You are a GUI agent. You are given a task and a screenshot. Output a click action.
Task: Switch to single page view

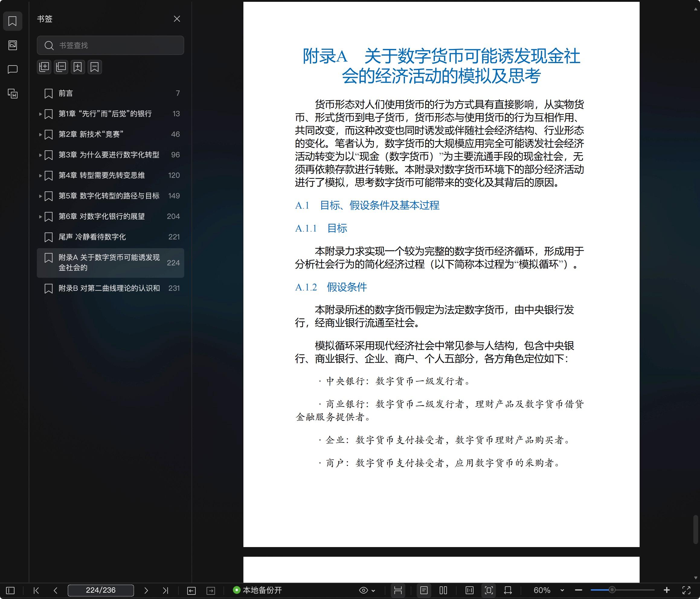pyautogui.click(x=424, y=590)
